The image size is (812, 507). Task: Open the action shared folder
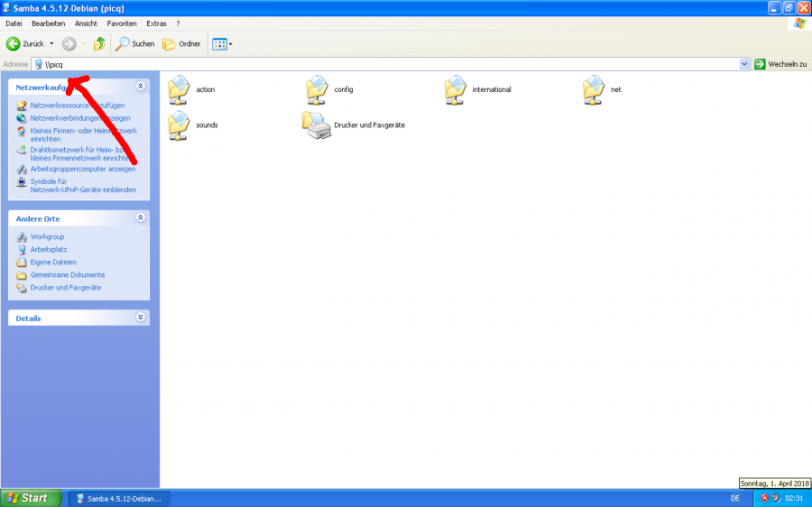pos(180,90)
